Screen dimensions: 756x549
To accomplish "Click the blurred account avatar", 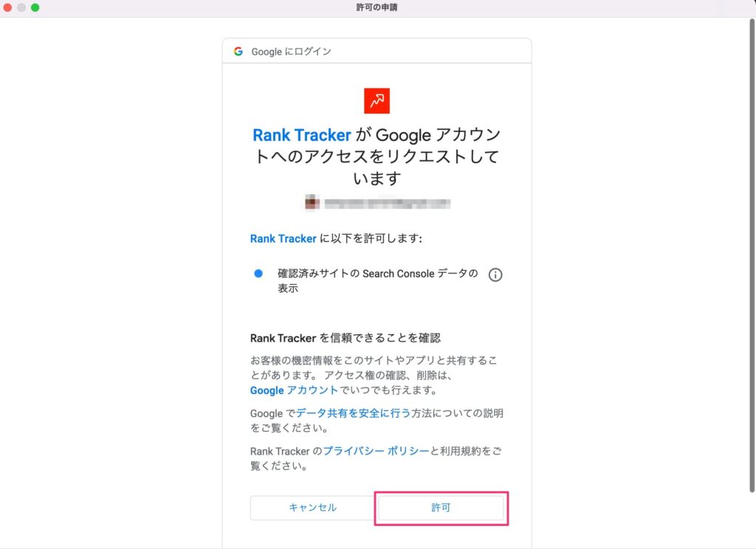I will [x=312, y=203].
